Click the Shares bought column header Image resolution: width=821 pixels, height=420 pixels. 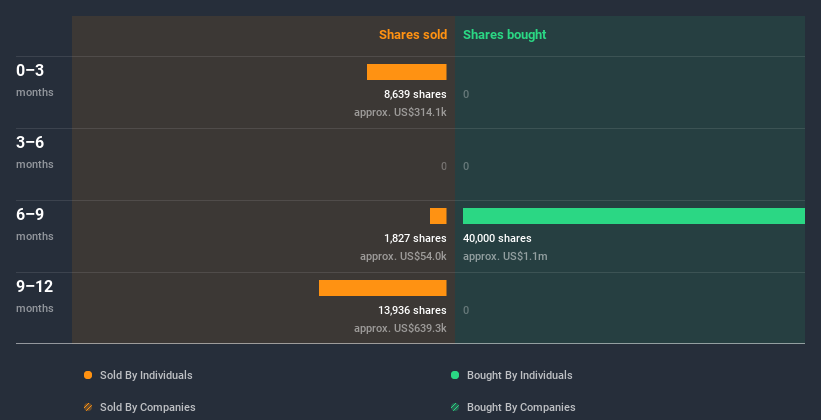(505, 35)
